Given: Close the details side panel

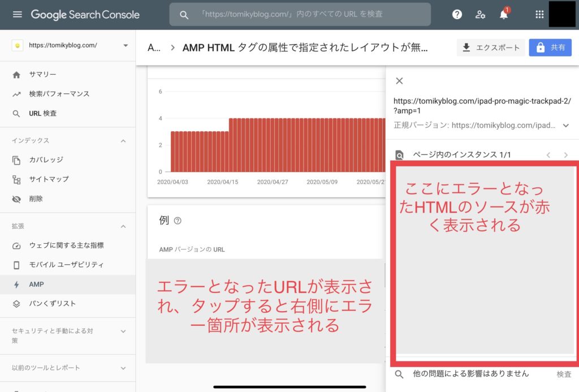Looking at the screenshot, I should [x=399, y=81].
